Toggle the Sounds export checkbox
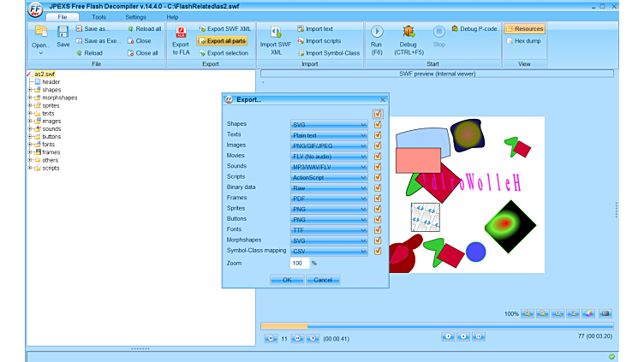Viewport: 644px width, 362px height. point(378,167)
